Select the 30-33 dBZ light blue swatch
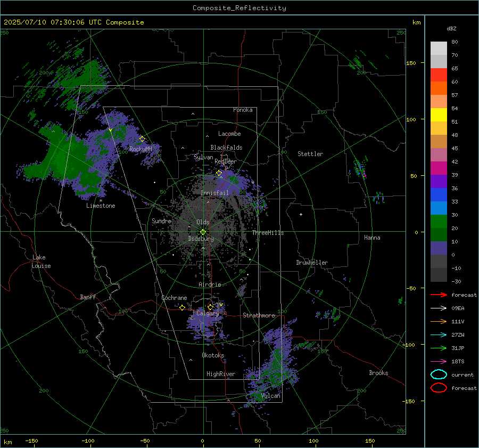This screenshot has height=448, width=479. pyautogui.click(x=439, y=208)
